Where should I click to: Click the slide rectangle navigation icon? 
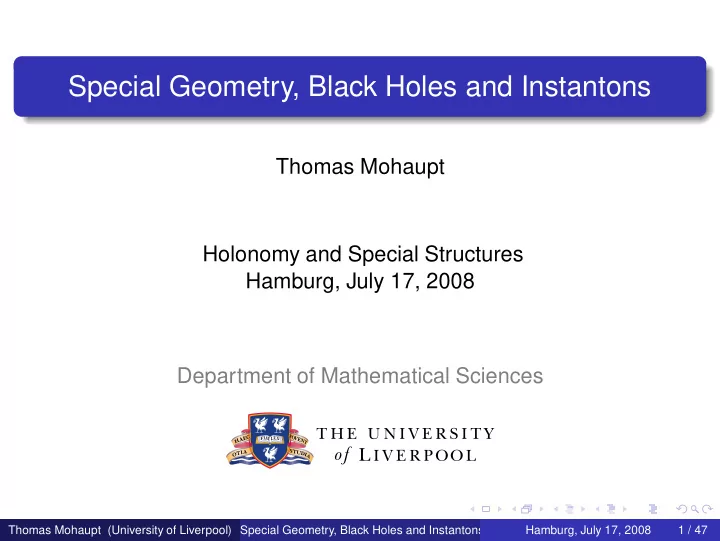click(x=486, y=509)
